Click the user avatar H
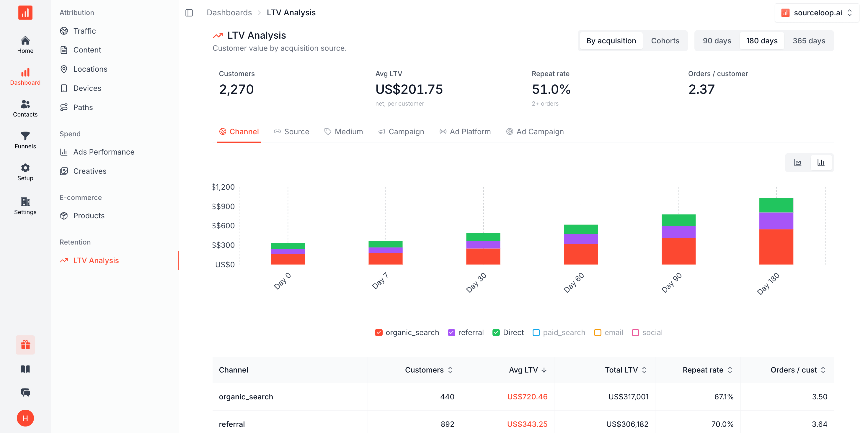The image size is (868, 433). click(x=25, y=418)
